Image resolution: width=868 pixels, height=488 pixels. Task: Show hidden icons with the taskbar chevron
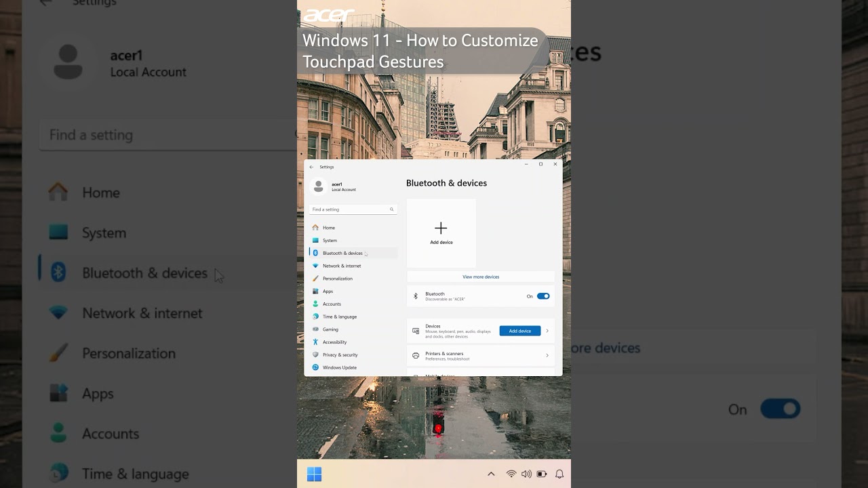[x=491, y=474]
